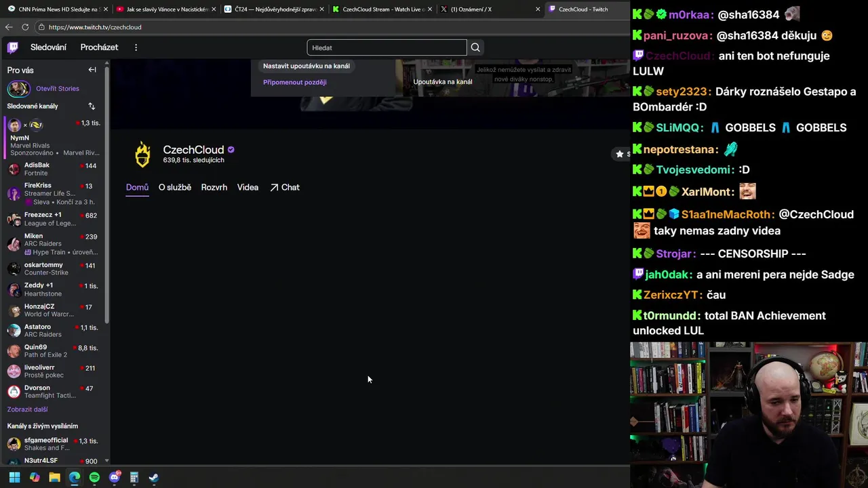The height and width of the screenshot is (488, 868).
Task: Reload the page with refresh icon
Action: click(25, 27)
